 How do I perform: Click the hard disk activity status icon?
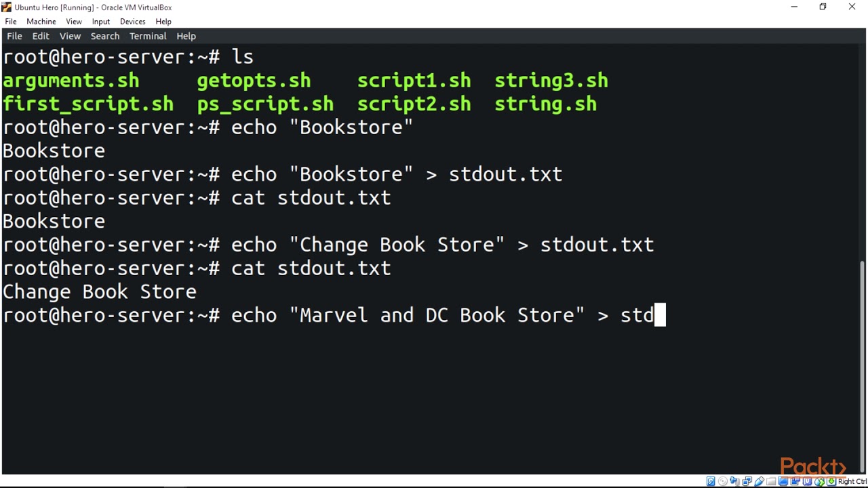pyautogui.click(x=711, y=481)
